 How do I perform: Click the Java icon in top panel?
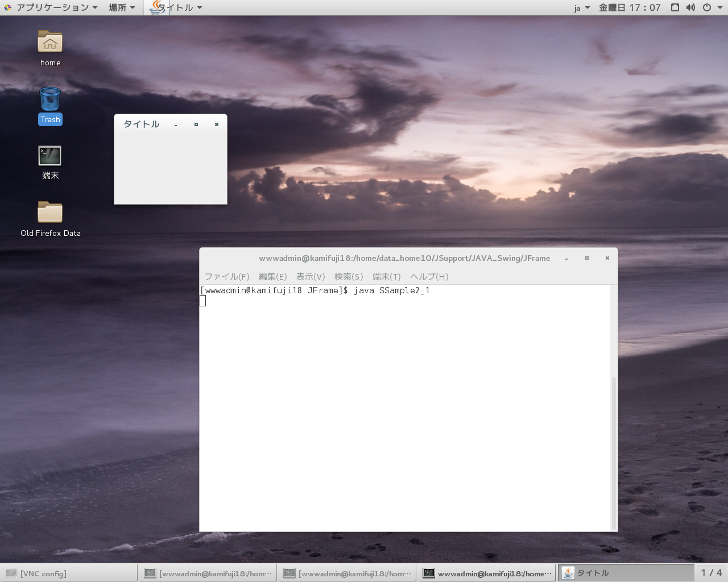155,7
